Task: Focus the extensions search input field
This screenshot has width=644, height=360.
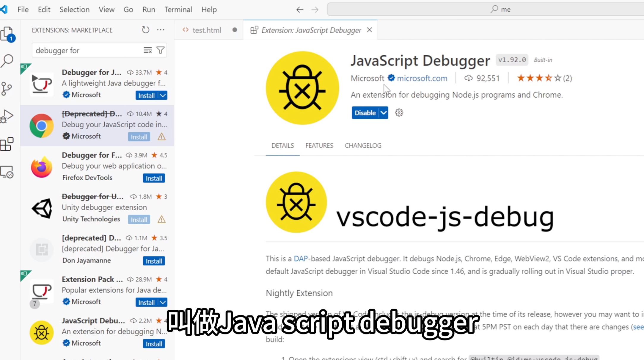Action: 86,50
